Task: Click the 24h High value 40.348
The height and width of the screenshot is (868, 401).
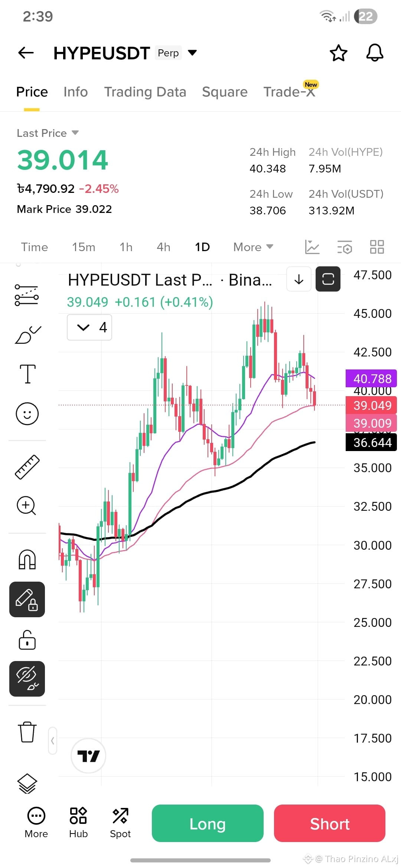Action: tap(268, 169)
